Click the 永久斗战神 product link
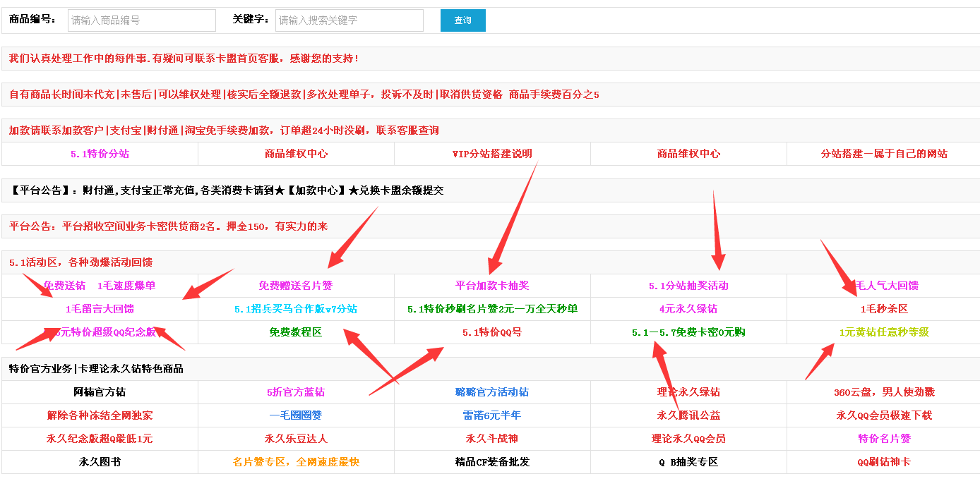The height and width of the screenshot is (486, 980). pyautogui.click(x=491, y=438)
